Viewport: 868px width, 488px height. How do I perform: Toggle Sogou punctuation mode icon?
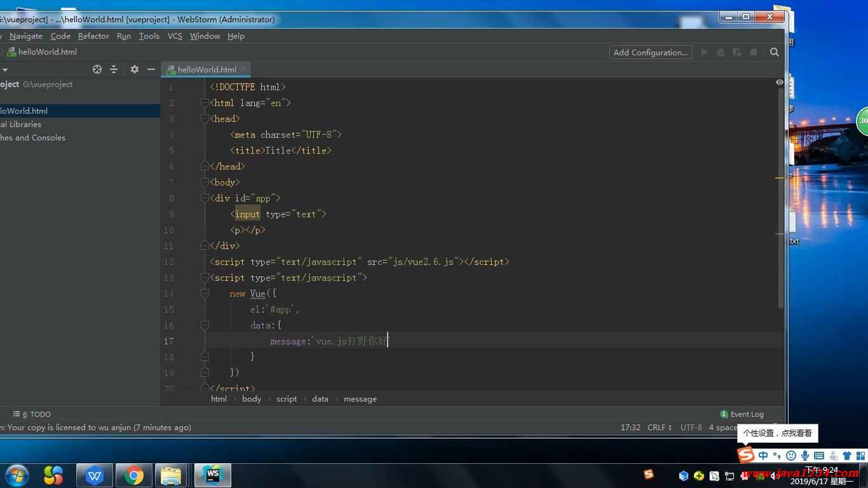(x=777, y=456)
